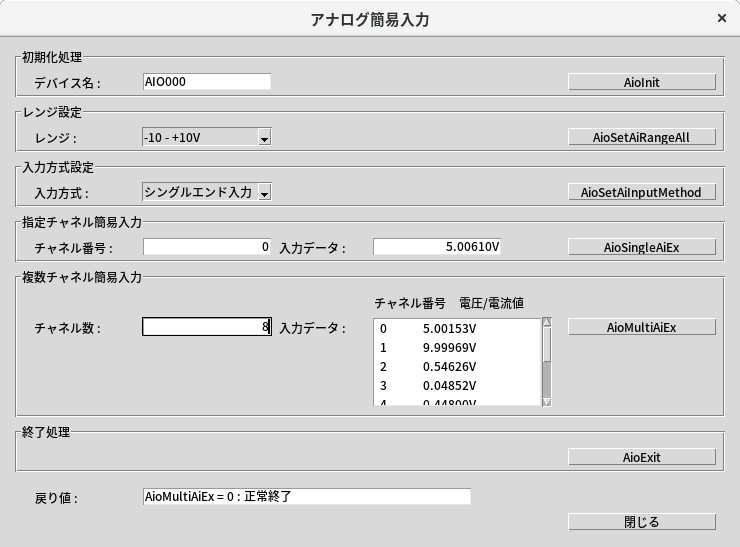740x547 pixels.
Task: Click the single-channel 入力データ field showing 5.00610V
Action: coord(436,247)
